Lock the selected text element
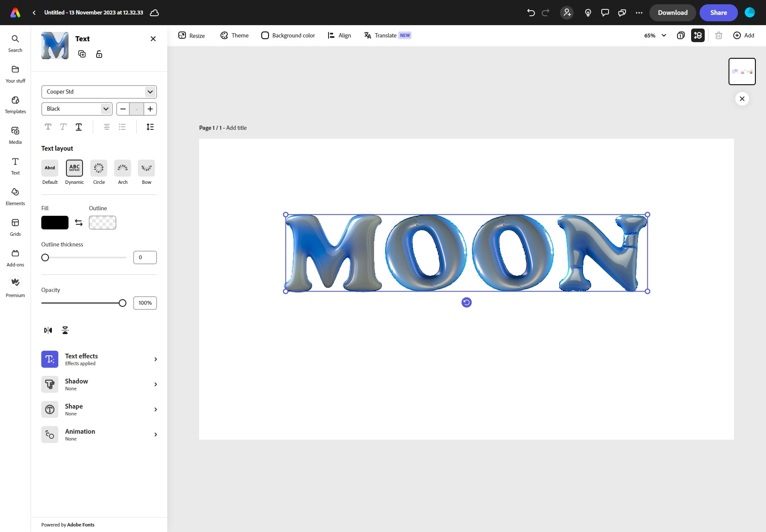Image resolution: width=766 pixels, height=532 pixels. [x=99, y=54]
